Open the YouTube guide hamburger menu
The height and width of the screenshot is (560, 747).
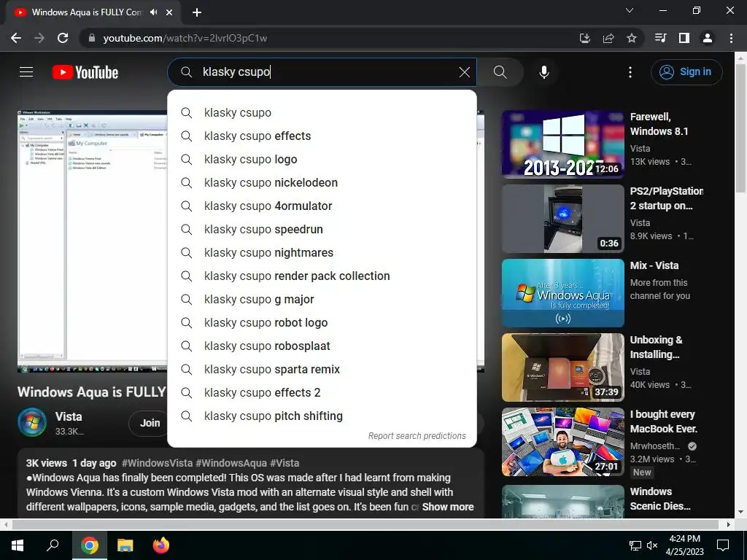click(x=26, y=72)
